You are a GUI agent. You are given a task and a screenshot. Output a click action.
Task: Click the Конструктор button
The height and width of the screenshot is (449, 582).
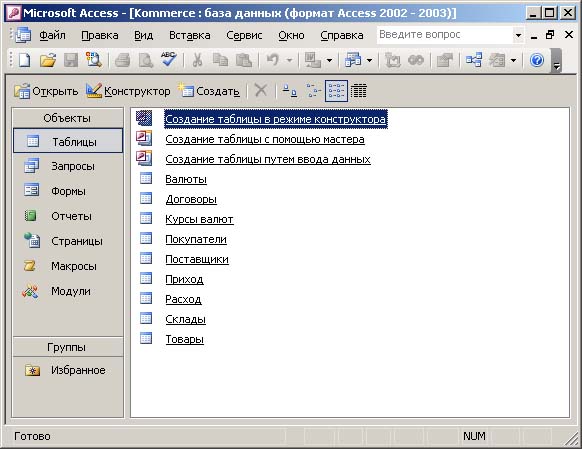(x=128, y=91)
